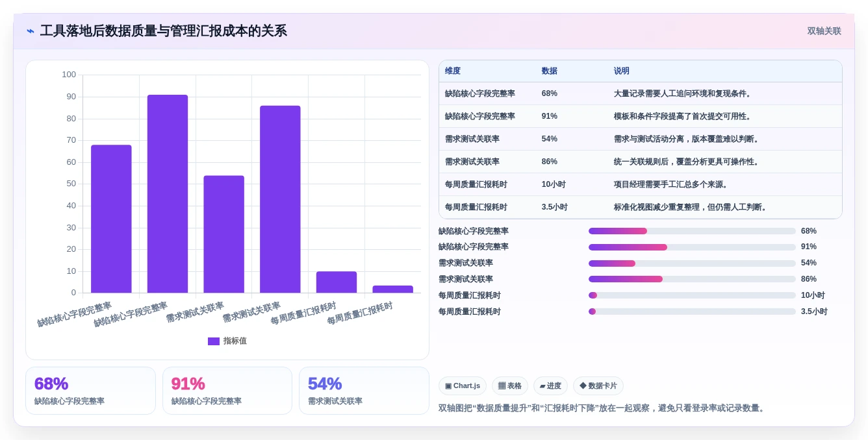Click the chart bar at value 10
The height and width of the screenshot is (440, 868).
(337, 282)
